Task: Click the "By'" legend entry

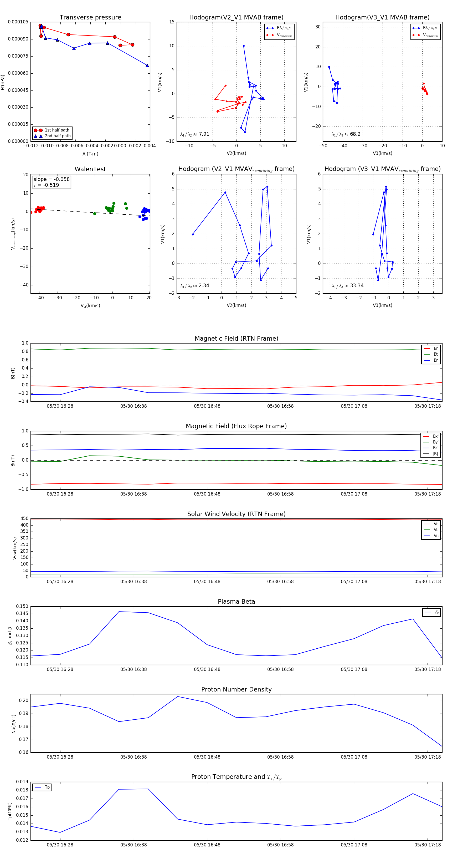Action: click(x=431, y=442)
